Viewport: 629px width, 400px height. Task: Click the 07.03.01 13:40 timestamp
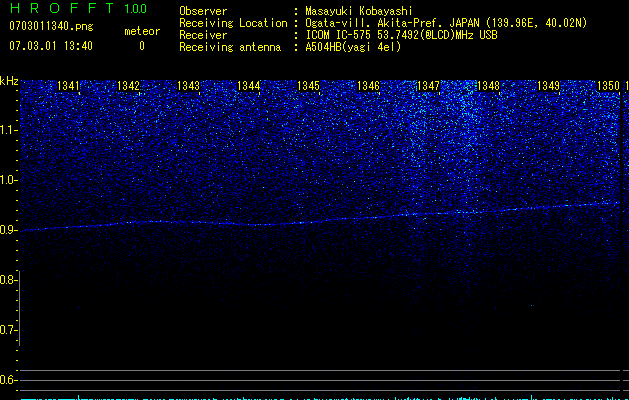click(49, 46)
